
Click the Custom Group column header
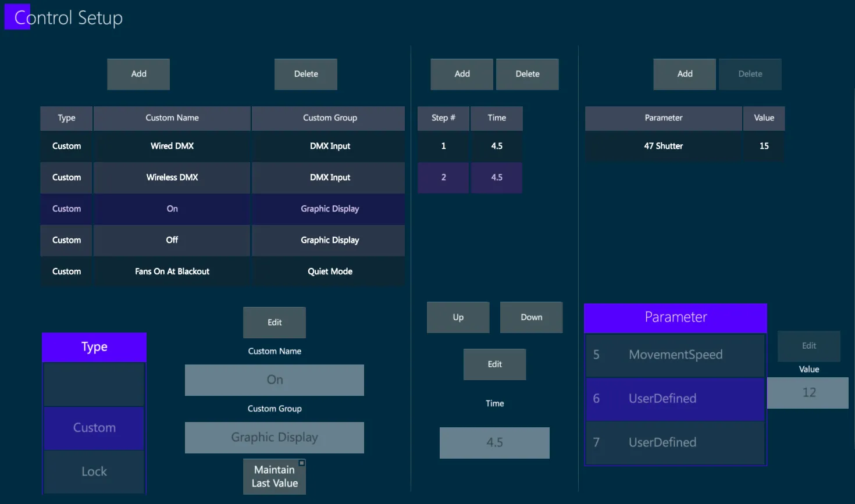click(x=329, y=118)
